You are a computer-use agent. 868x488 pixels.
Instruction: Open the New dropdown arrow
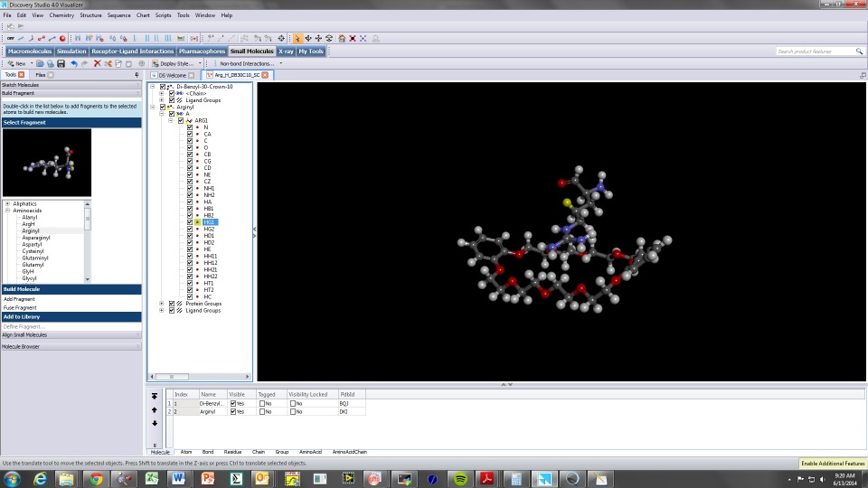(x=32, y=63)
